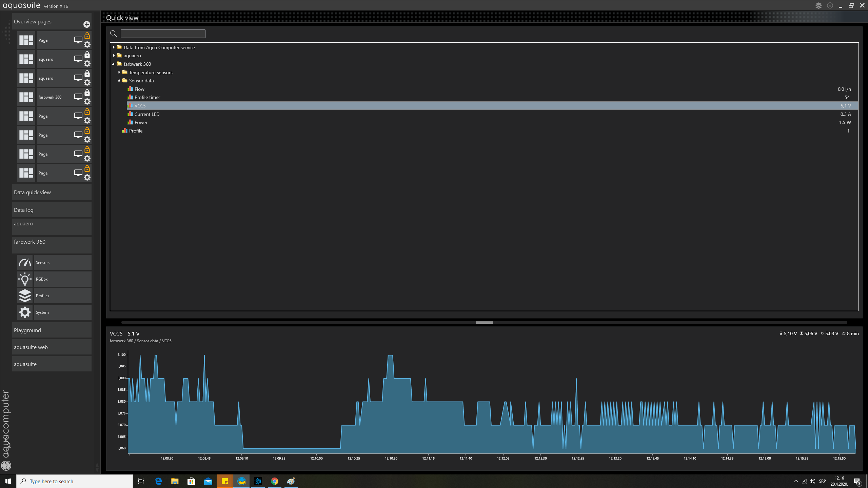Click the Profiles layers icon in sidebar
Image resolution: width=868 pixels, height=488 pixels.
point(25,296)
